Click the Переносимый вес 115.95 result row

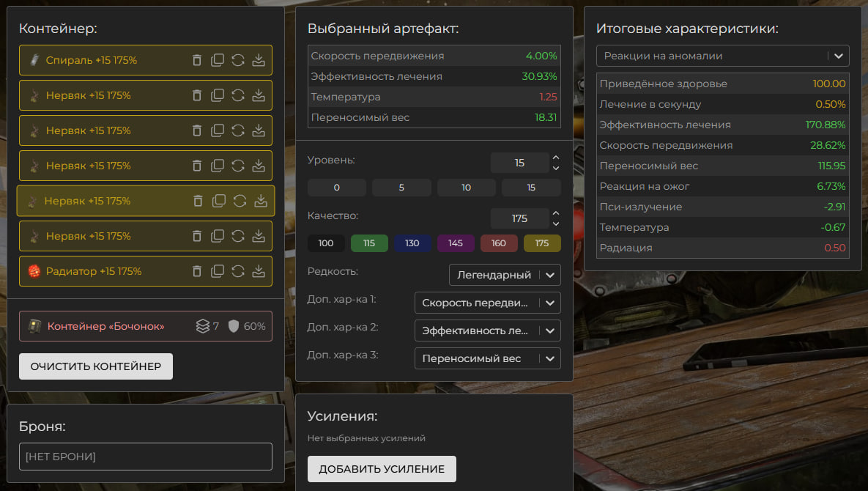coord(722,166)
